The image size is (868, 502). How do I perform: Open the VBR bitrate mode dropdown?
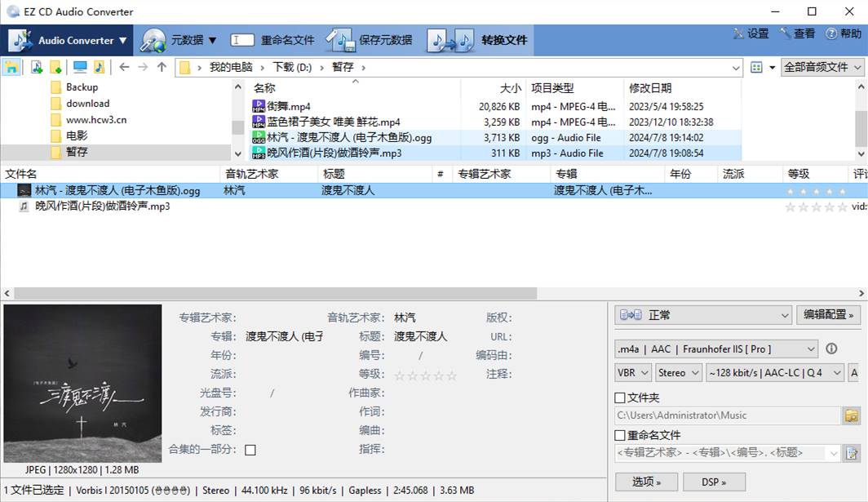pos(633,372)
